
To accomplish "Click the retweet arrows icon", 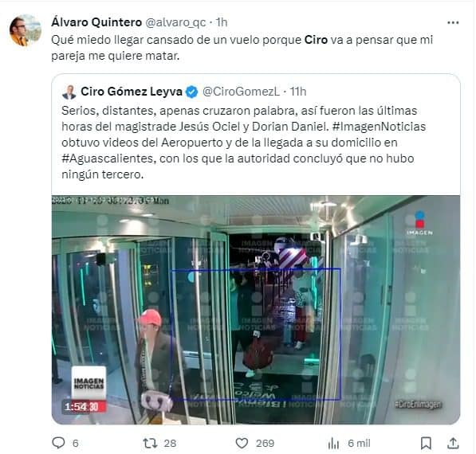I will tap(150, 443).
